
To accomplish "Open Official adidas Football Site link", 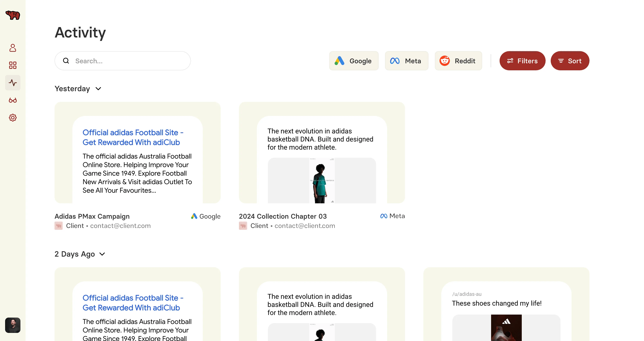I will click(x=133, y=137).
